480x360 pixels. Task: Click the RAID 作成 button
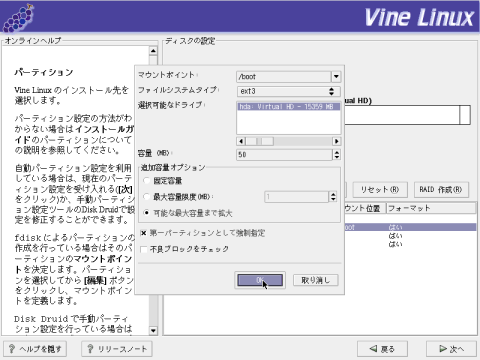tap(441, 190)
